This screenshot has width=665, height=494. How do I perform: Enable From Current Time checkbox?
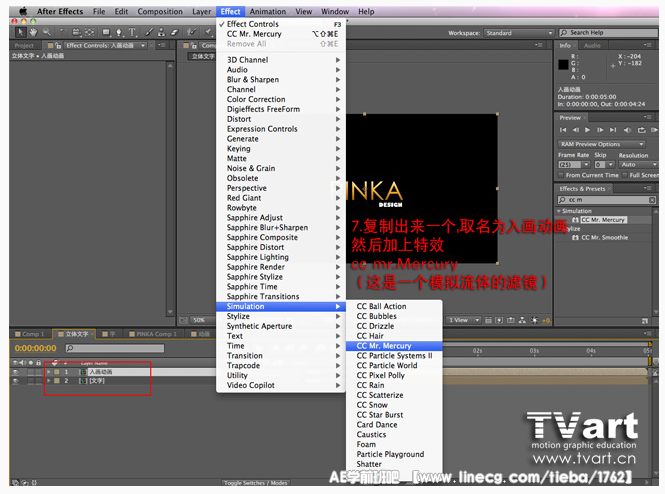561,175
